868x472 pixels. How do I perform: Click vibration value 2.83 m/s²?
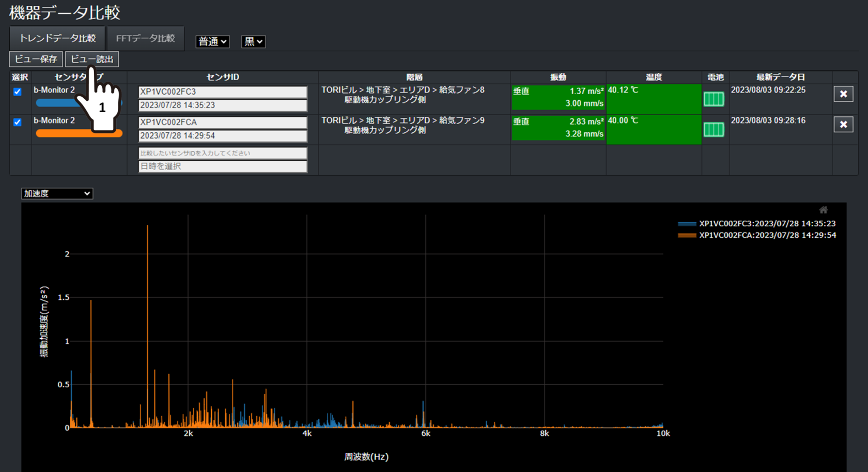click(x=586, y=121)
